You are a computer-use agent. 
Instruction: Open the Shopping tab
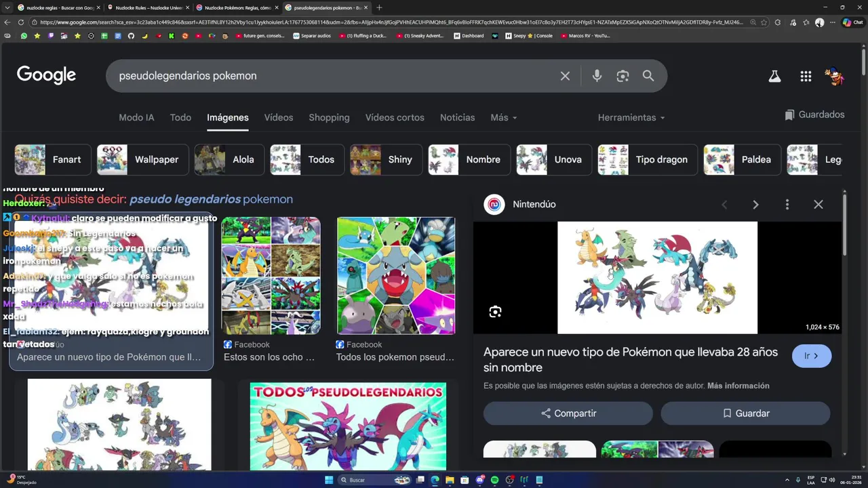point(329,117)
